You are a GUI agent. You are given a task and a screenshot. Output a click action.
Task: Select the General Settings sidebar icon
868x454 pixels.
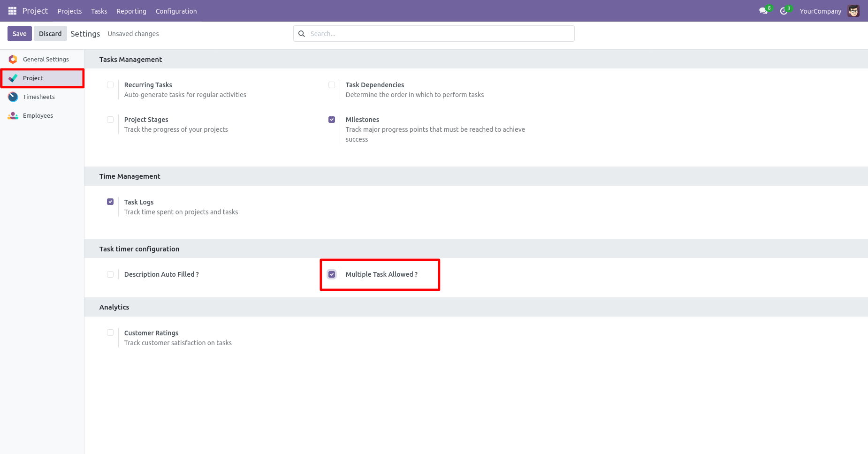coord(13,59)
